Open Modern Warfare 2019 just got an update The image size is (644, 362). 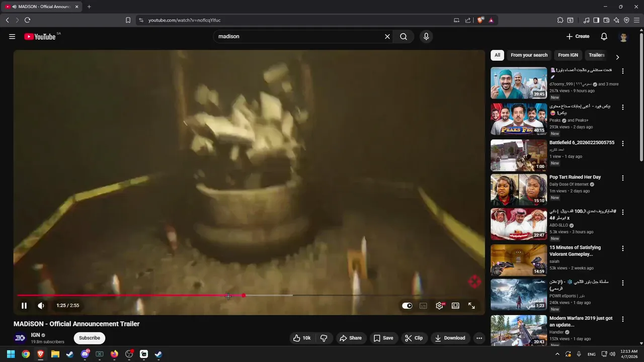click(581, 322)
